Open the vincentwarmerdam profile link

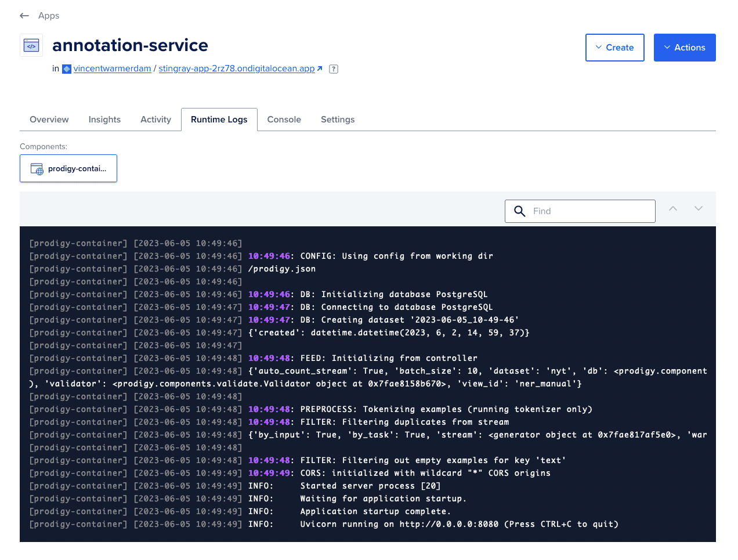point(112,68)
